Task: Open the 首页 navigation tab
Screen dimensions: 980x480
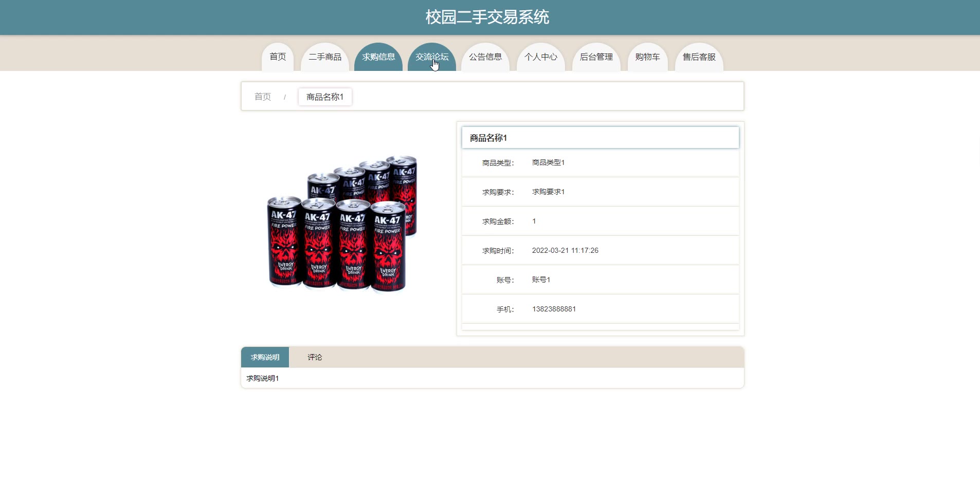Action: tap(278, 57)
